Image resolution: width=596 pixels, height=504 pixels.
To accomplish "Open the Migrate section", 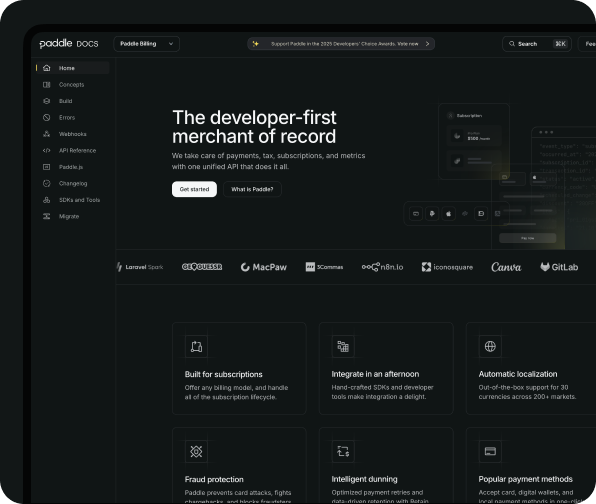I will coord(69,216).
